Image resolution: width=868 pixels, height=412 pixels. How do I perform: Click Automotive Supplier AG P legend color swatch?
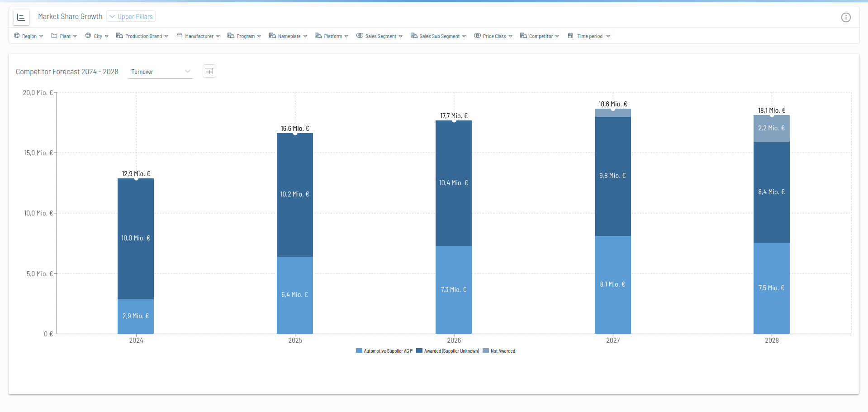coord(359,350)
